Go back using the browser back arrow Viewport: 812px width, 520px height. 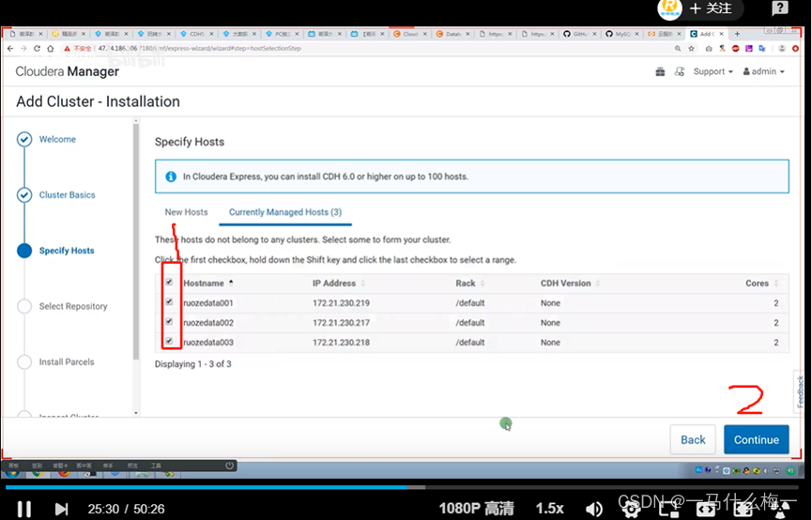tap(10, 48)
